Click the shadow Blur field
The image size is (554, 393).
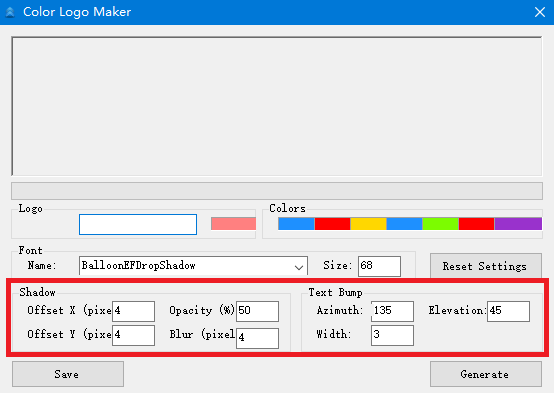click(258, 338)
